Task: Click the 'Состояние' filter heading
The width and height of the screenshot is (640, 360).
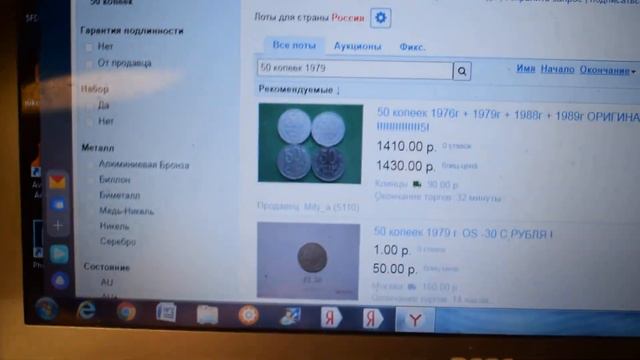Action: pos(107,267)
